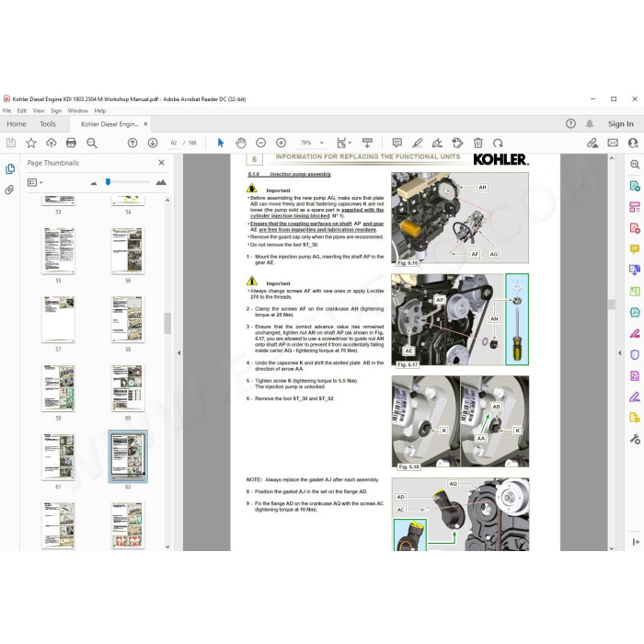Click the Sign In link
The width and height of the screenshot is (644, 644).
click(621, 123)
